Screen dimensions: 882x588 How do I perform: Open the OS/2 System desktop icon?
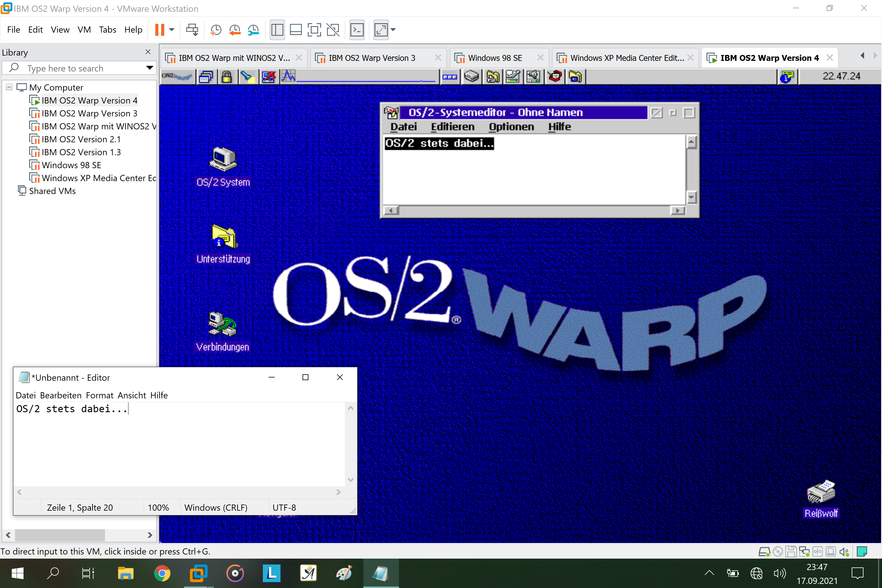223,166
